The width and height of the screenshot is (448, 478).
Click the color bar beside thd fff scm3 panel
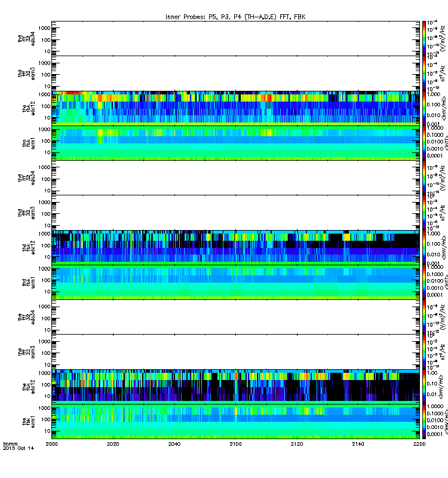click(424, 213)
